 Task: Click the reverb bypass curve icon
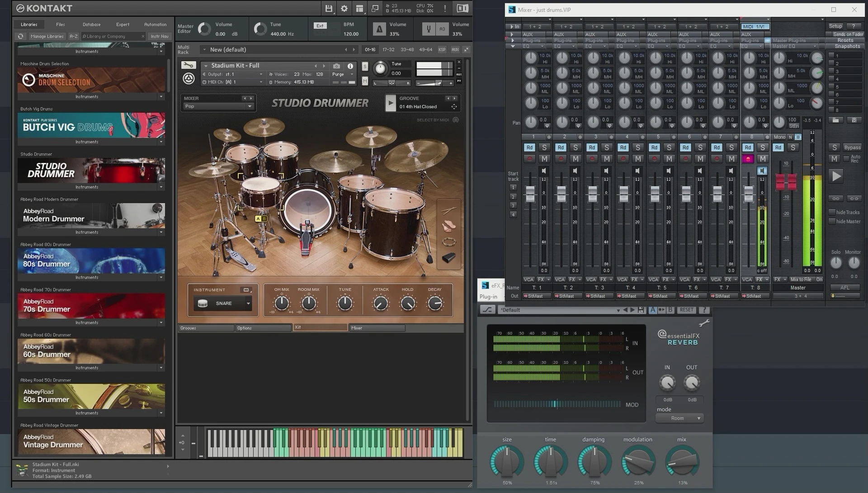[487, 310]
